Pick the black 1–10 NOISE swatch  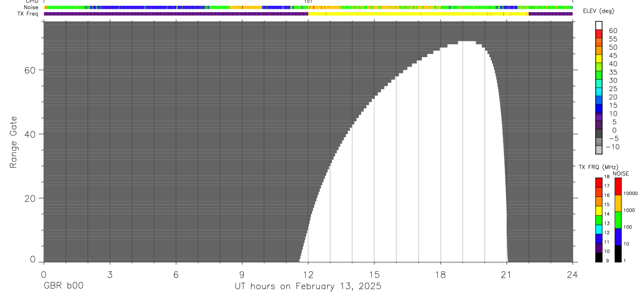618,253
